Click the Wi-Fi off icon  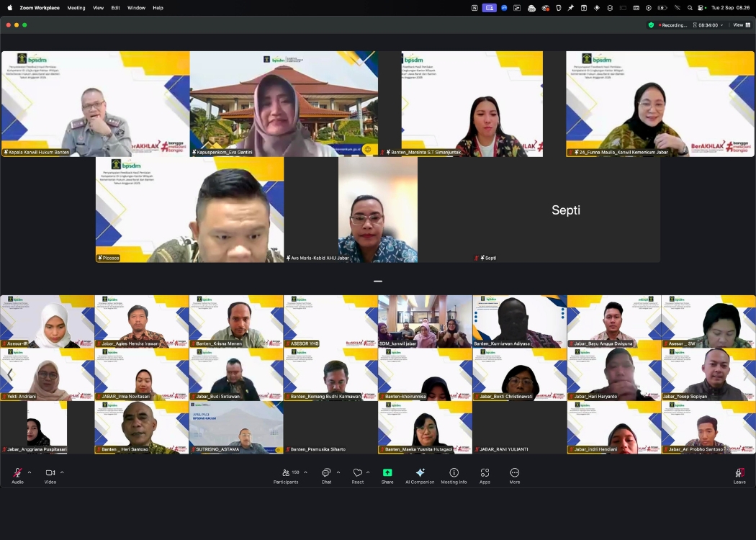[x=678, y=8]
